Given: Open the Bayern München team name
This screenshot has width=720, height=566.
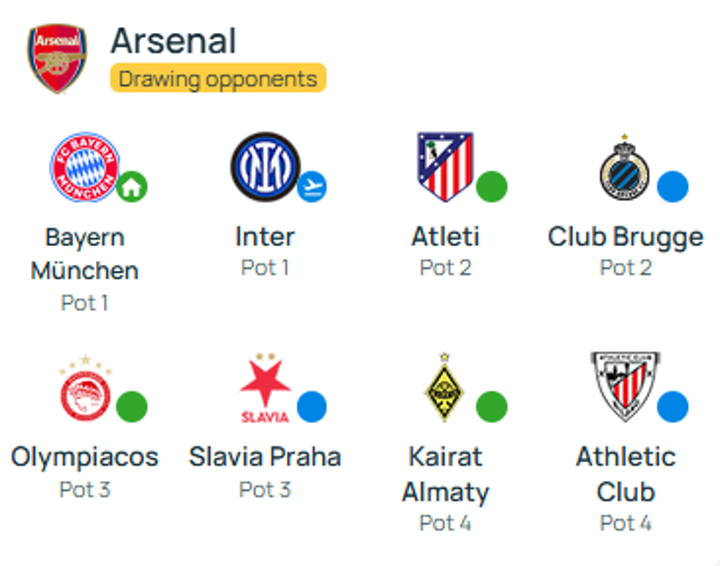Looking at the screenshot, I should tap(85, 254).
